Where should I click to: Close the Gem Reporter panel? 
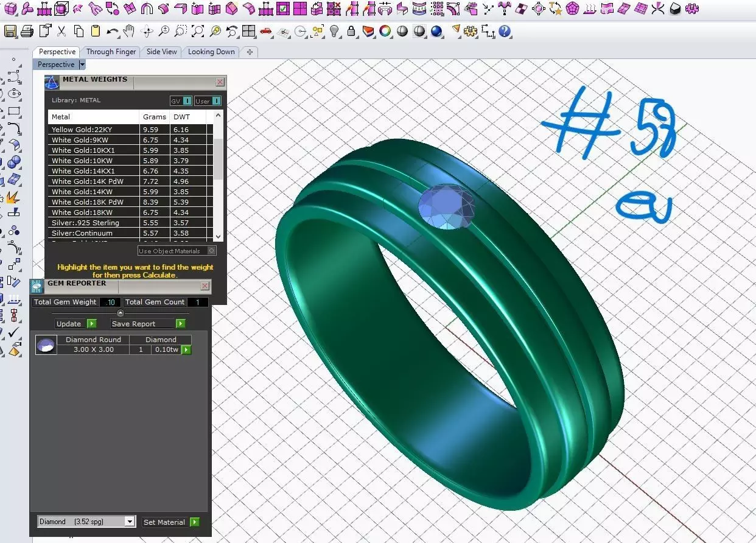205,286
